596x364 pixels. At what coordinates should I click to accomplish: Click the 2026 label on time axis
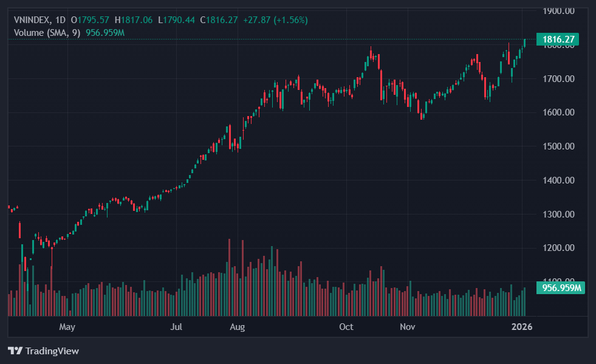522,327
